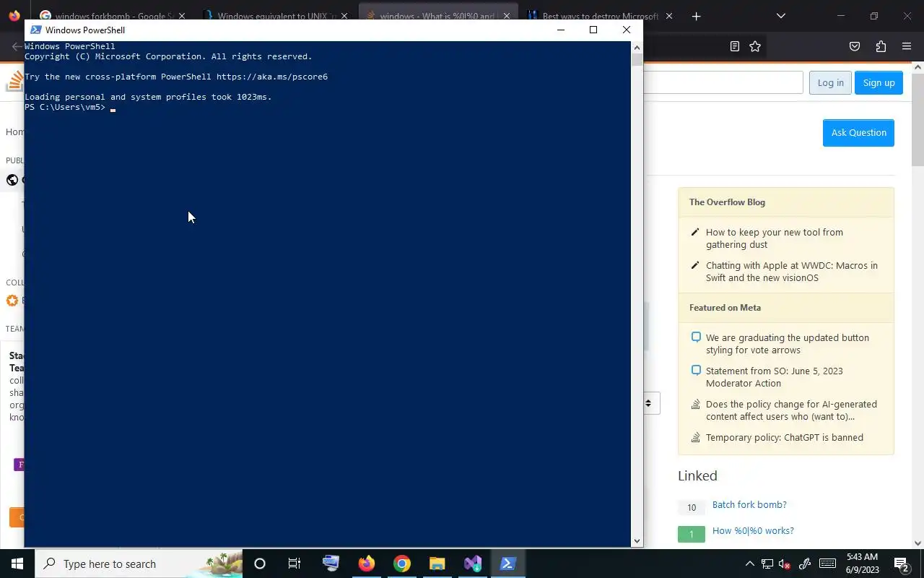The width and height of the screenshot is (924, 578).
Task: Click the PowerShell command prompt line
Action: pyautogui.click(x=71, y=107)
